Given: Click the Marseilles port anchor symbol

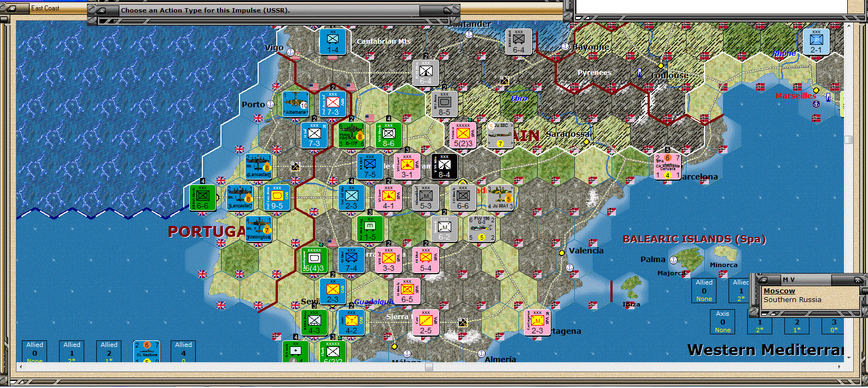Looking at the screenshot, I should point(816,104).
